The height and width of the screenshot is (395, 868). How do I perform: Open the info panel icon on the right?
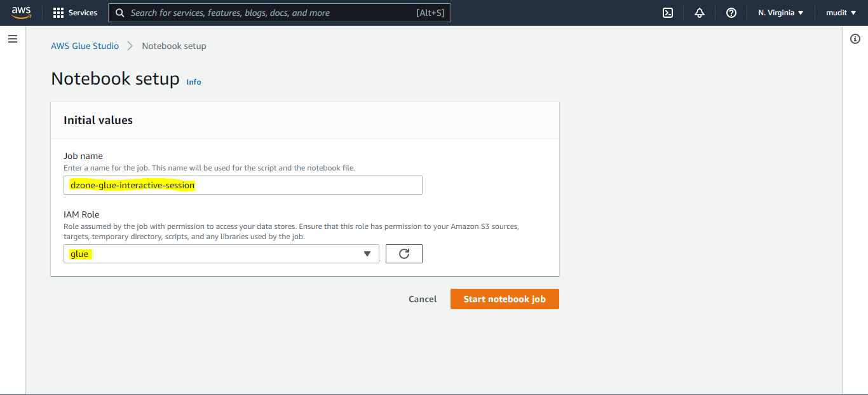[x=855, y=39]
